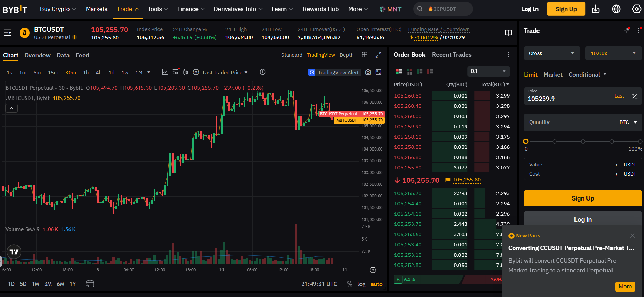Viewport: 644px width, 297px height.
Task: Click the quantity percentage slider handle
Action: point(526,141)
